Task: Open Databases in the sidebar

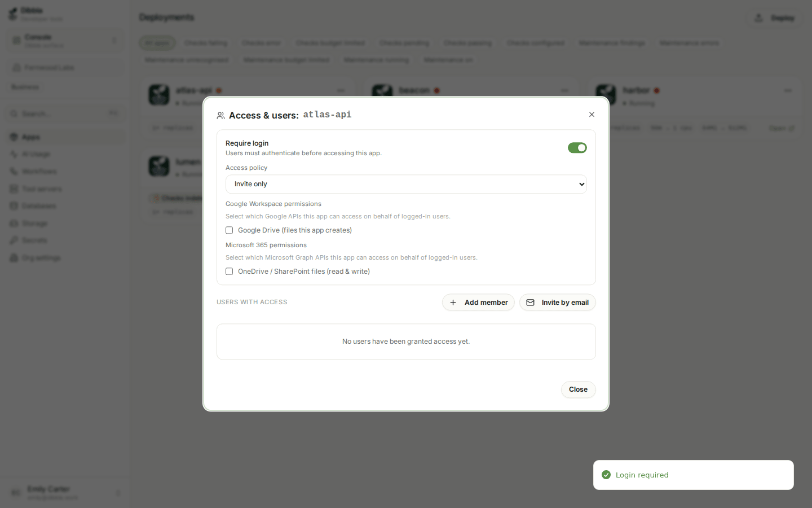Action: tap(65, 206)
